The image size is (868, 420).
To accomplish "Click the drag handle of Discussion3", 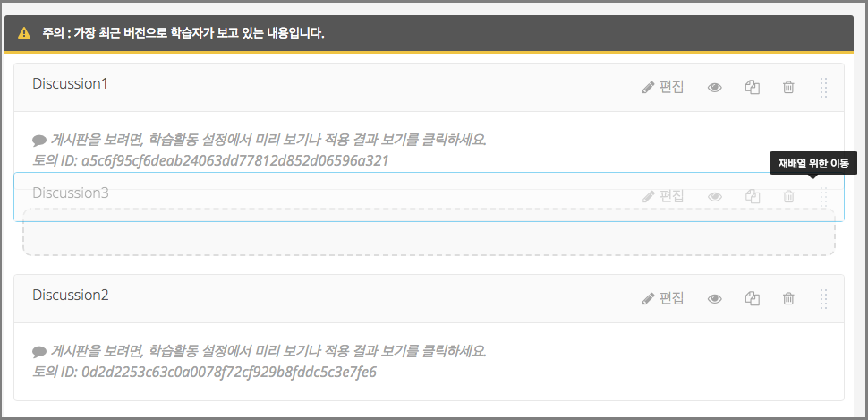I will click(x=824, y=196).
